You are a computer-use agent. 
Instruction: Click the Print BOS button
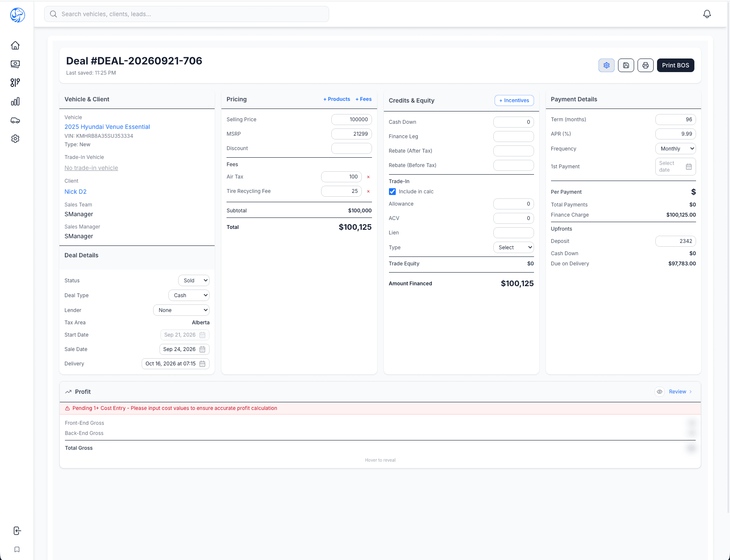(675, 65)
